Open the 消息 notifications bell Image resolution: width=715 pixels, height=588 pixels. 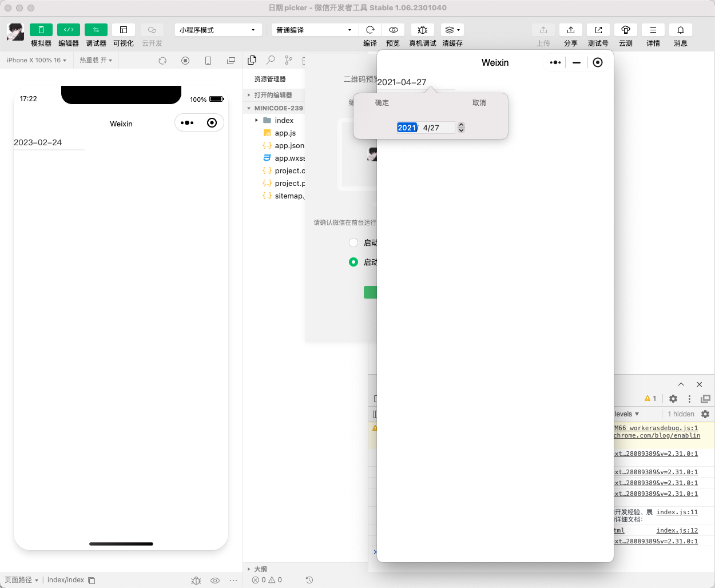(x=681, y=30)
